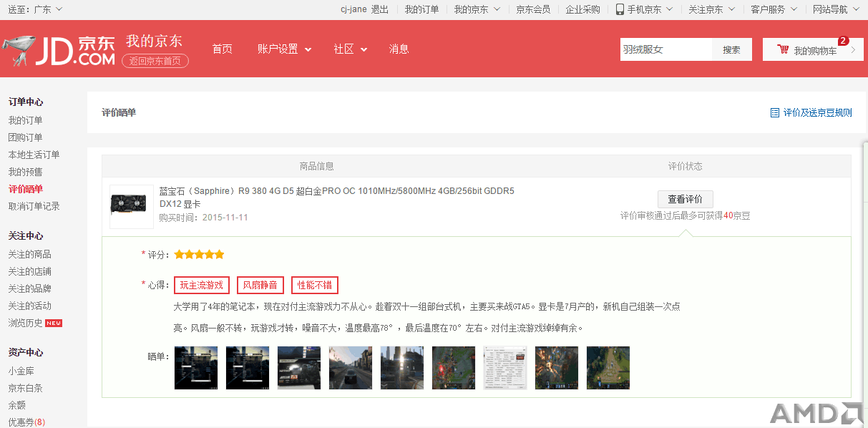The height and width of the screenshot is (428, 868).
Task: Click the 购买时间:2015-11-11 text
Action: click(x=203, y=217)
